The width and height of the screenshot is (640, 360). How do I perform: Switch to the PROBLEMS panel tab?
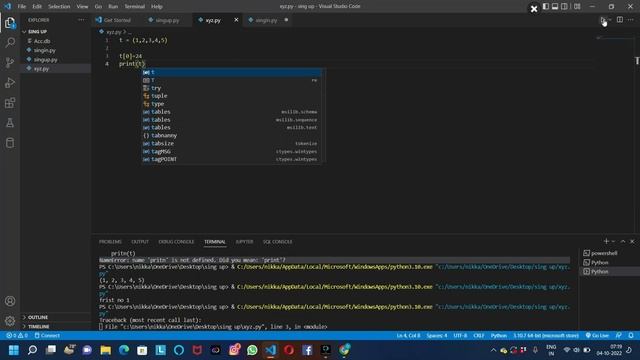110,242
